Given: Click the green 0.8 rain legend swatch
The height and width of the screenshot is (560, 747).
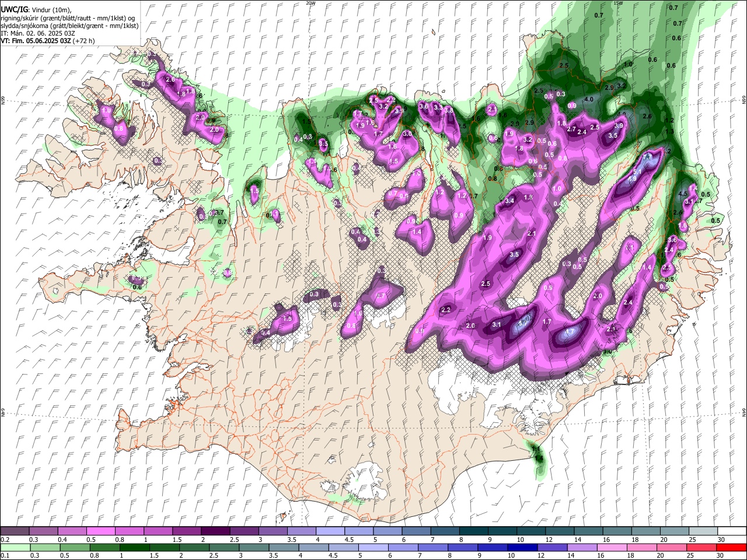Looking at the screenshot, I should pos(104,547).
